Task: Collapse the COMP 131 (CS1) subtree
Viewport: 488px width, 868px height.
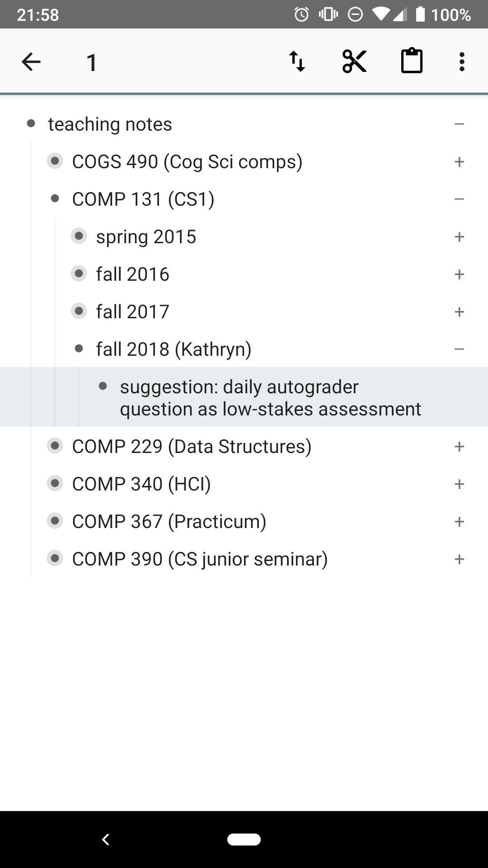Action: (x=460, y=199)
